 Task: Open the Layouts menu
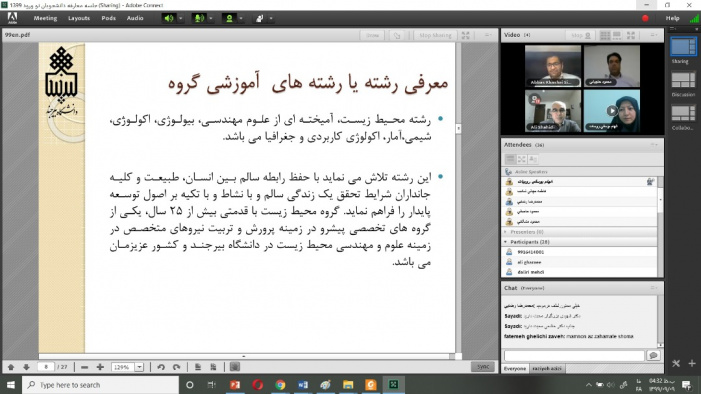[x=79, y=18]
